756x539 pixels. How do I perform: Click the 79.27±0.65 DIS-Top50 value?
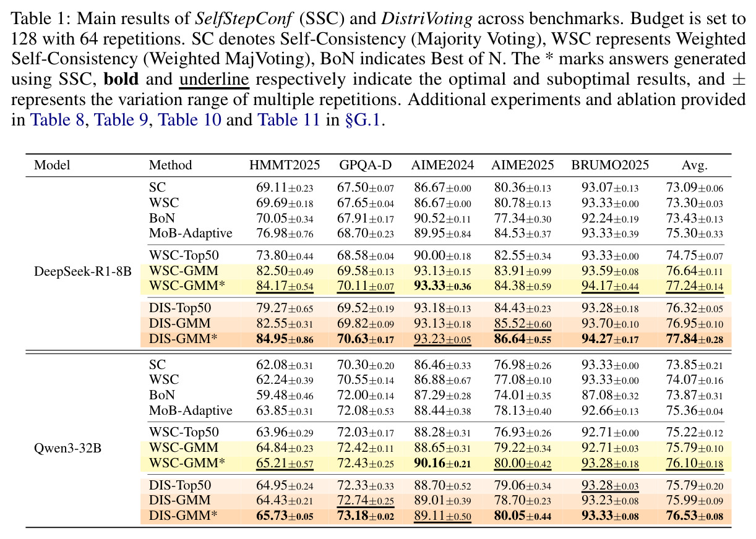pos(285,308)
